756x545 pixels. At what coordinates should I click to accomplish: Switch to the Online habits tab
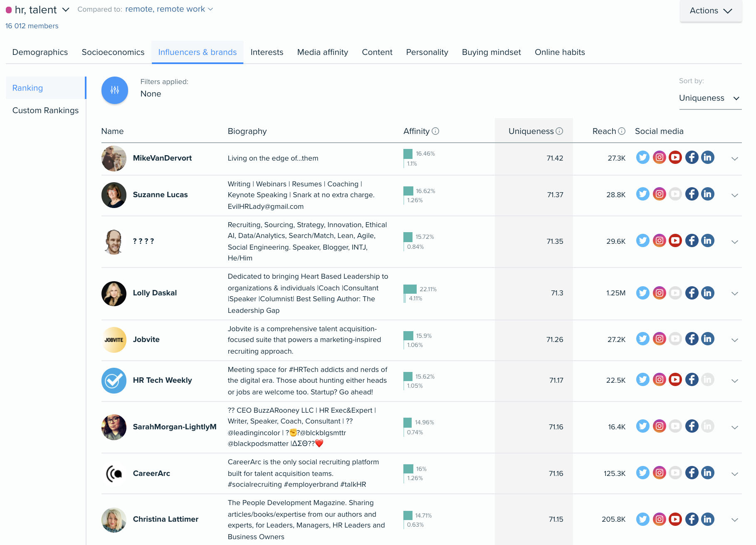pos(560,52)
